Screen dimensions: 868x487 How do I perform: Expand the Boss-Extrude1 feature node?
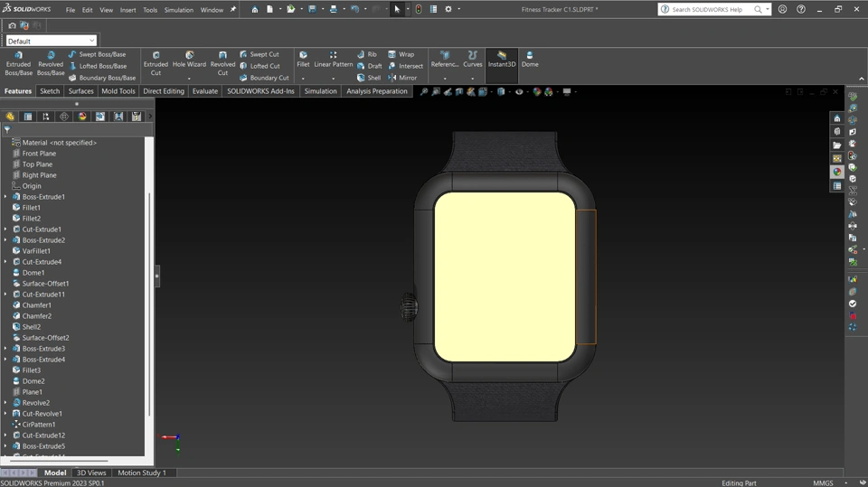click(x=5, y=197)
